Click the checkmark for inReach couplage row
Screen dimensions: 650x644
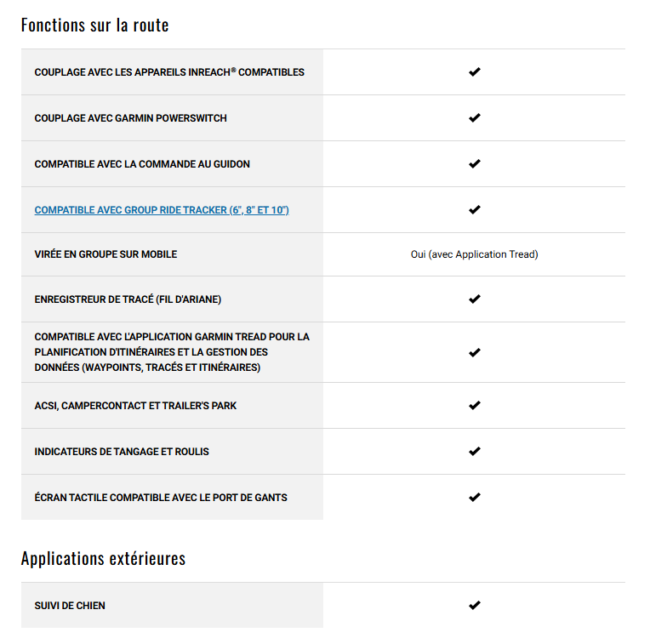474,72
